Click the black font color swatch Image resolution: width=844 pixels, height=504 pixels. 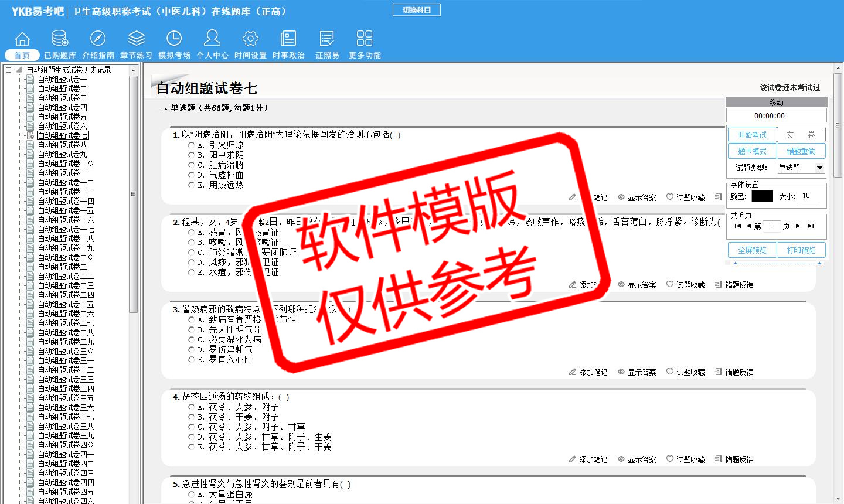(x=762, y=196)
